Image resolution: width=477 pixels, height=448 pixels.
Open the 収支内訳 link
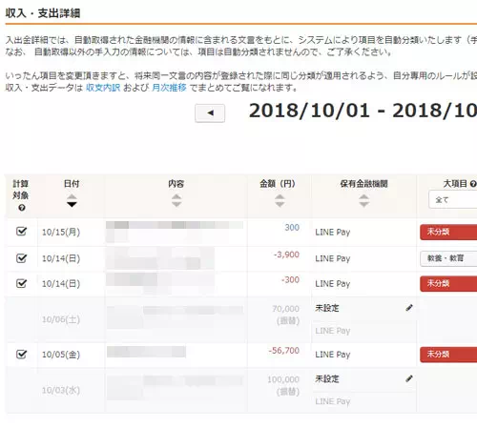click(x=103, y=88)
